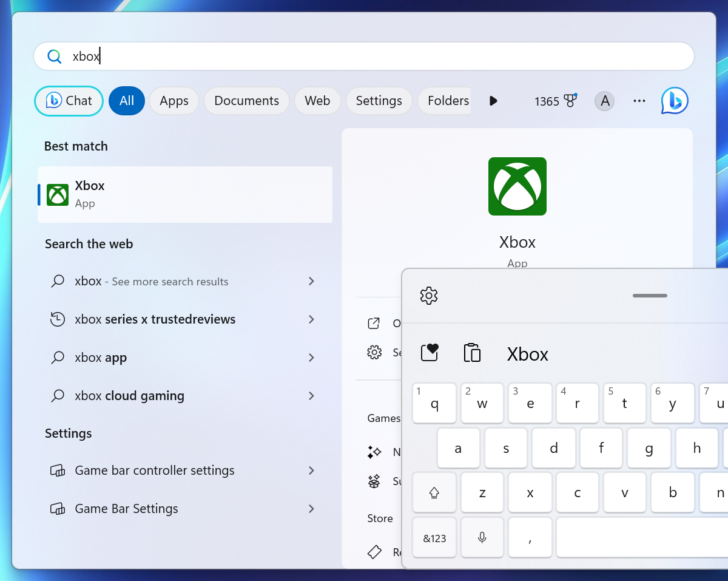The height and width of the screenshot is (581, 728).
Task: Click the large Xbox logo in details pane
Action: click(517, 186)
